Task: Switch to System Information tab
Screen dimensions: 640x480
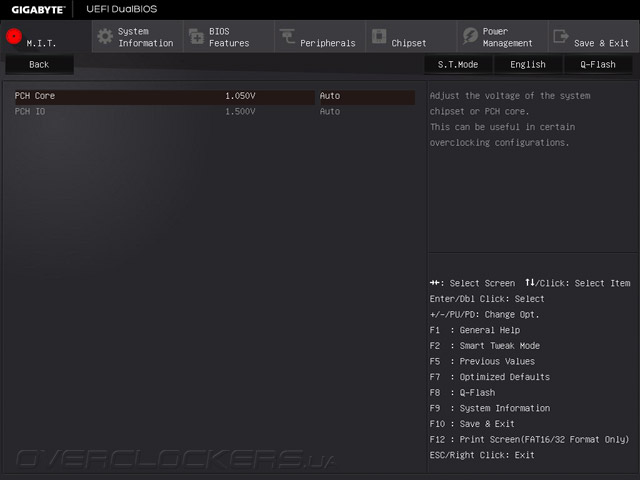Action: point(138,36)
